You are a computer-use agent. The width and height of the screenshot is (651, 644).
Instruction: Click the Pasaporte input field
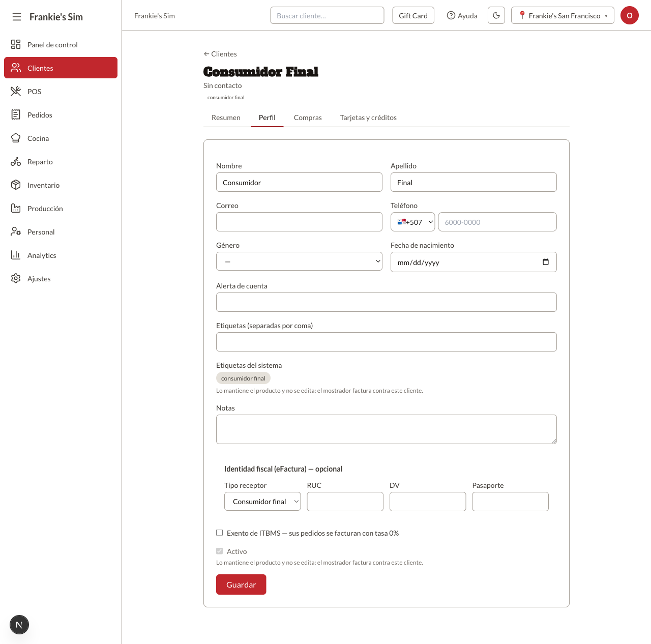pyautogui.click(x=511, y=502)
